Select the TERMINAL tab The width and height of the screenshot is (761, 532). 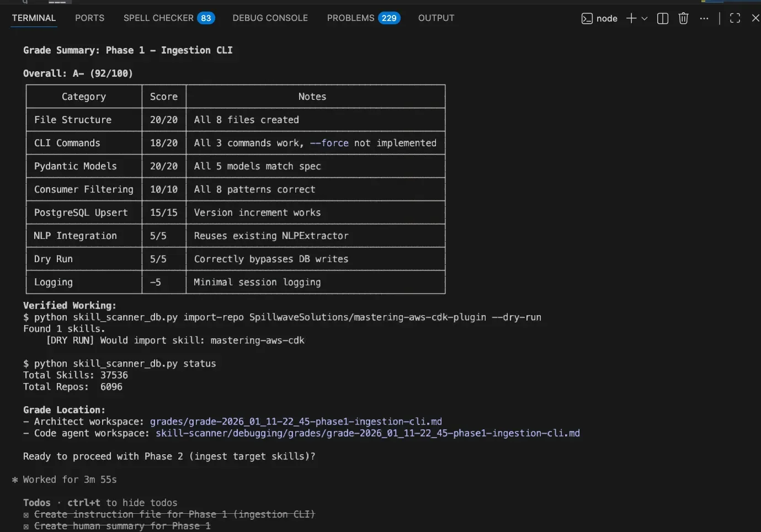coord(34,18)
